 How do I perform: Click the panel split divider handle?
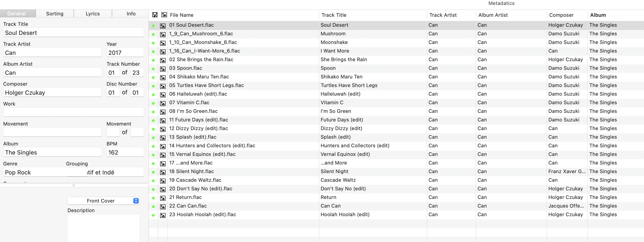(x=74, y=185)
